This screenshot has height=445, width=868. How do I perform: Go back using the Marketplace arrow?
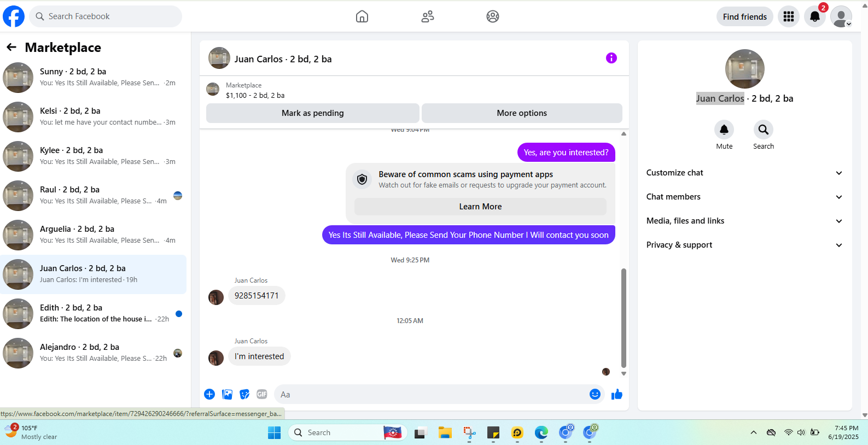pyautogui.click(x=11, y=48)
